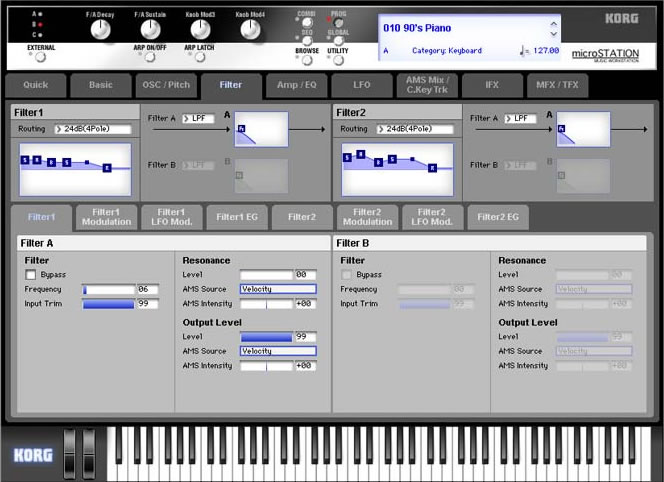The width and height of the screenshot is (664, 482).
Task: Click the Knob Mod4 dial
Action: point(250,30)
